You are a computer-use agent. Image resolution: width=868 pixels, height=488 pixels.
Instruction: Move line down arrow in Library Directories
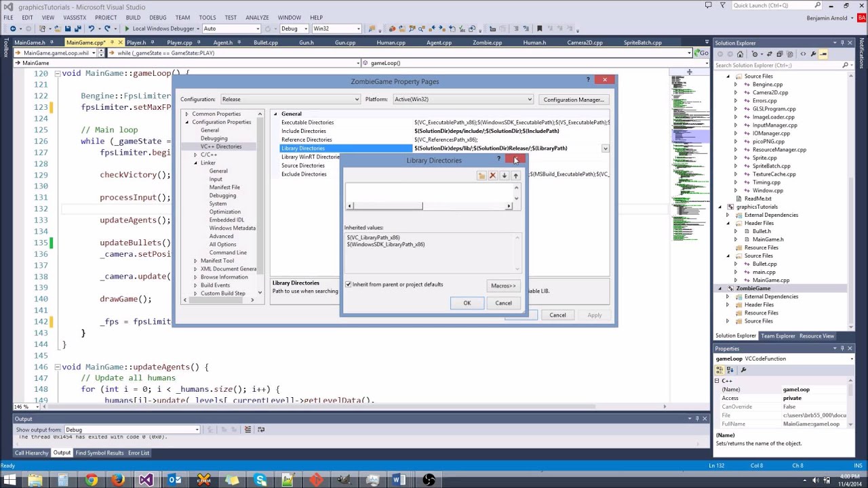(x=504, y=176)
